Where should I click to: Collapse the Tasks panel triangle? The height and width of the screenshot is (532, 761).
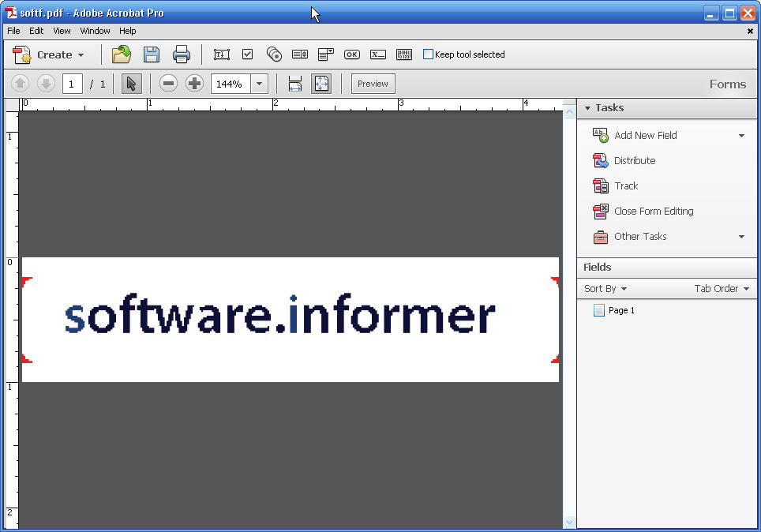pyautogui.click(x=587, y=108)
